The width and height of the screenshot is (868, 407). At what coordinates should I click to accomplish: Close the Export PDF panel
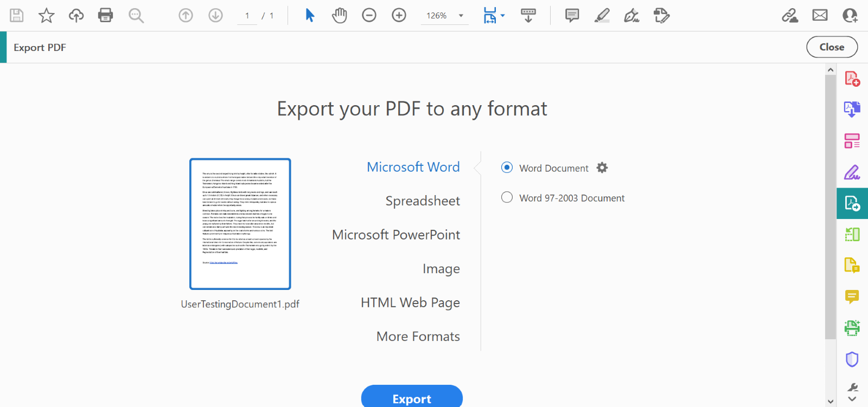(x=832, y=47)
